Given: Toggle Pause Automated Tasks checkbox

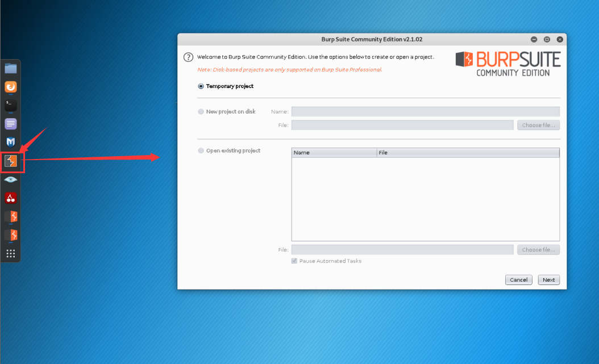Looking at the screenshot, I should (294, 261).
